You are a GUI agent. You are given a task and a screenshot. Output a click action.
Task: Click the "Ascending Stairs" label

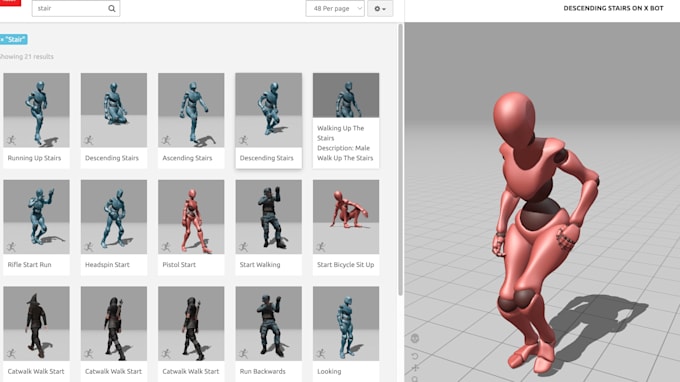pos(187,158)
